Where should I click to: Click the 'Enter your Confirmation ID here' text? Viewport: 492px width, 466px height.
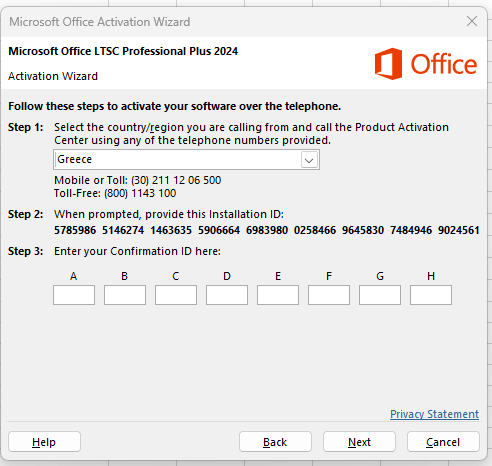point(137,251)
